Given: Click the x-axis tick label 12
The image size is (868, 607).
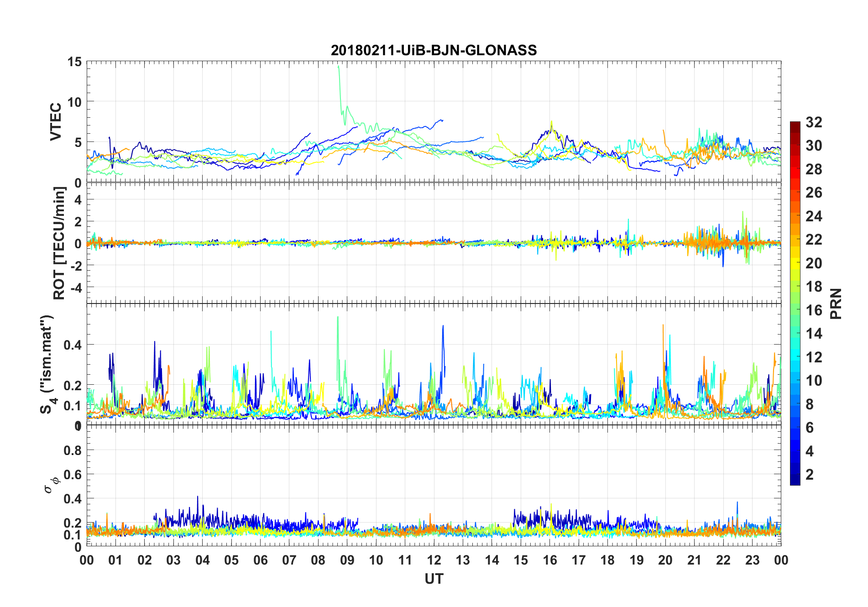Looking at the screenshot, I should 434,560.
